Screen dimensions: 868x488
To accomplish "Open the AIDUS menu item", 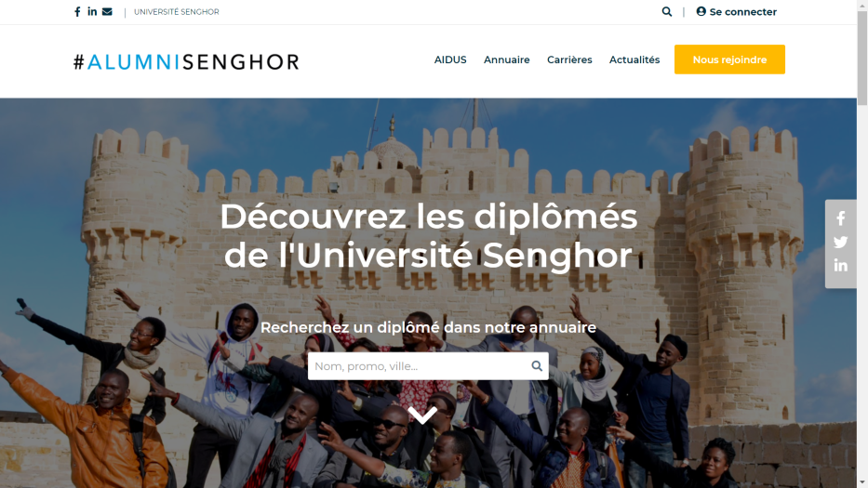I will [x=450, y=59].
